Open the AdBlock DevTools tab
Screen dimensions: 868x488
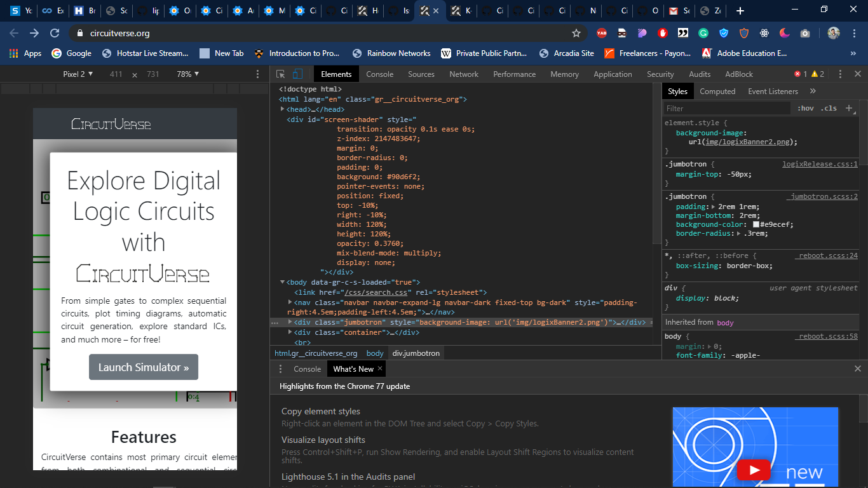pos(739,74)
